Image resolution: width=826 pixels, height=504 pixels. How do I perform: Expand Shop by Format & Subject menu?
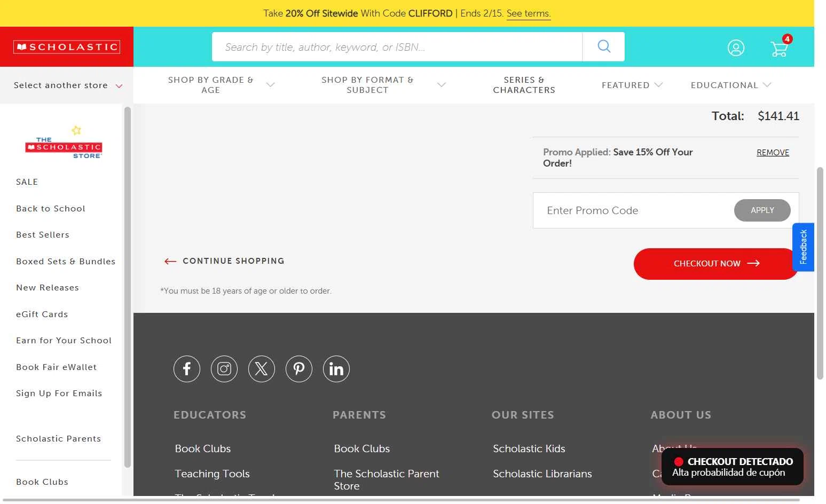coord(383,85)
